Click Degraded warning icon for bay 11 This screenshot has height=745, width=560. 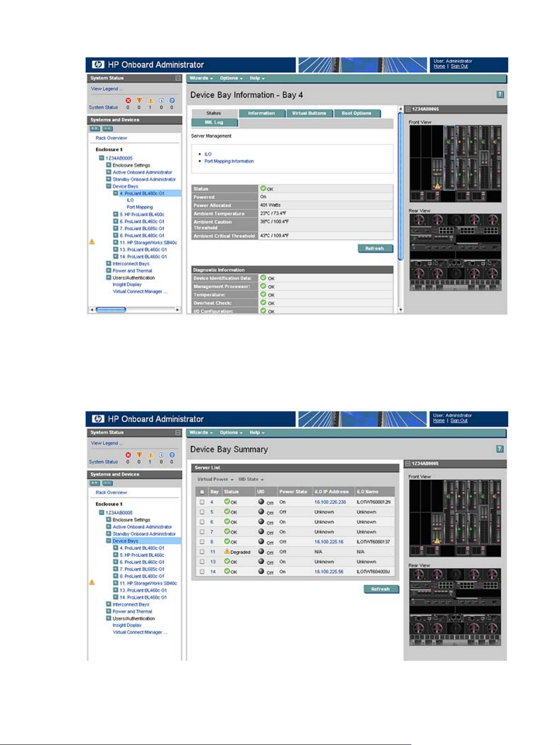tap(227, 551)
